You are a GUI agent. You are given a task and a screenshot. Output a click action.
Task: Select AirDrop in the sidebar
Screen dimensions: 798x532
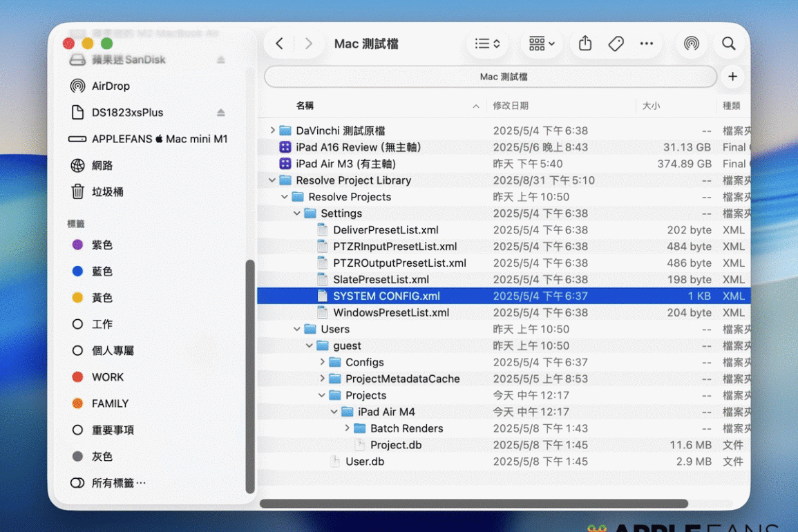111,86
